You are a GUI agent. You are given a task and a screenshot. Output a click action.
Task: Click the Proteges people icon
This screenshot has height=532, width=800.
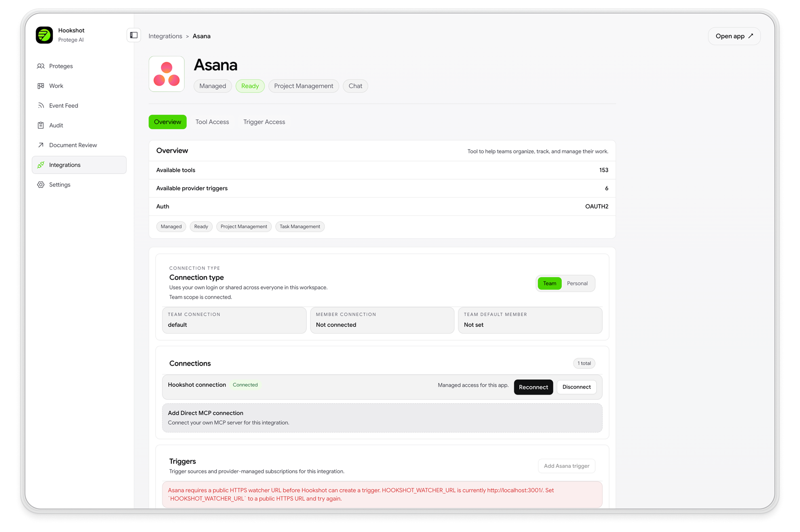click(41, 66)
